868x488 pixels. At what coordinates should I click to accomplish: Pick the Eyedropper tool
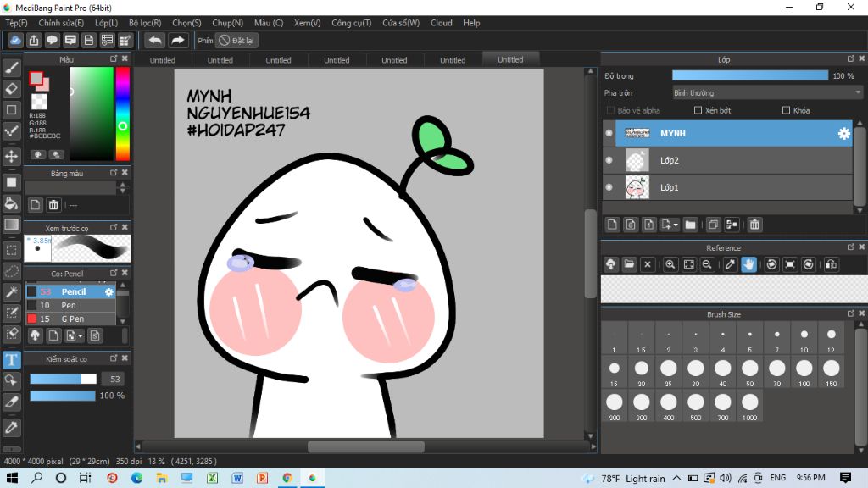click(12, 428)
